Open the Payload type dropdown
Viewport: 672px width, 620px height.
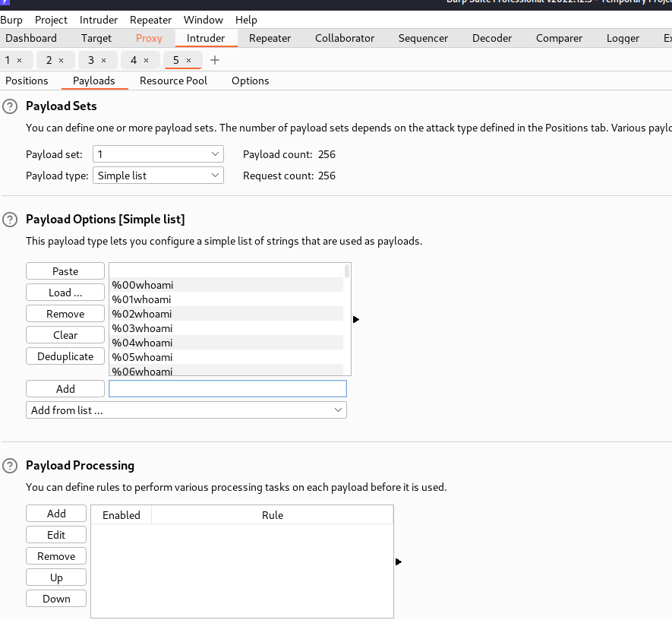pos(158,176)
